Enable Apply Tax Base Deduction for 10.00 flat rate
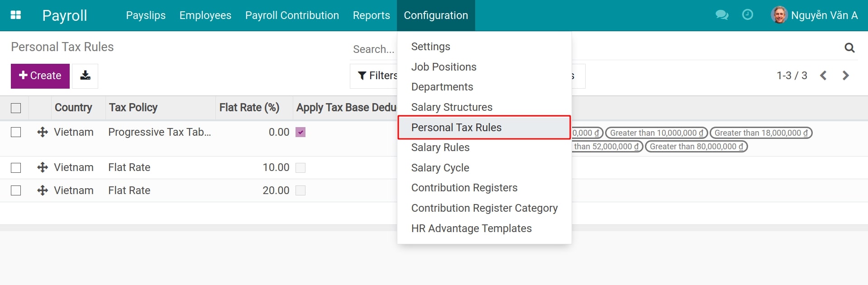The height and width of the screenshot is (285, 868). (300, 167)
